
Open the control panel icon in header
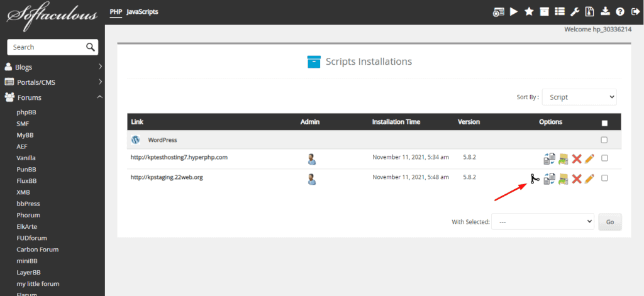(499, 12)
